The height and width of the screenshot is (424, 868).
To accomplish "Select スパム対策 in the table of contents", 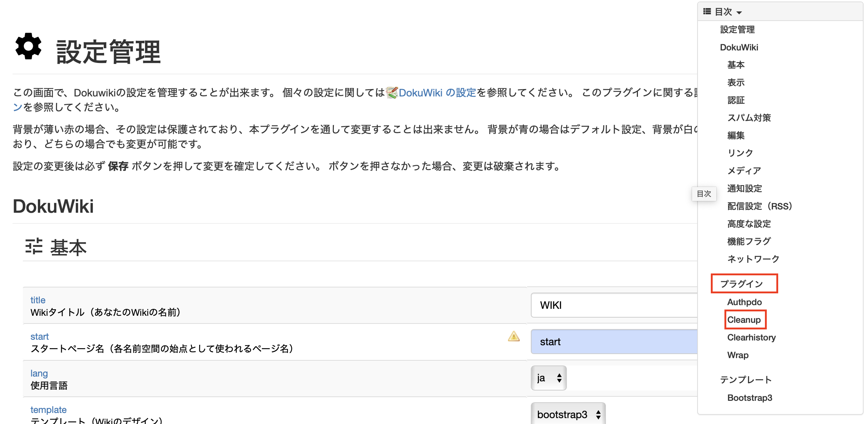I will 749,117.
